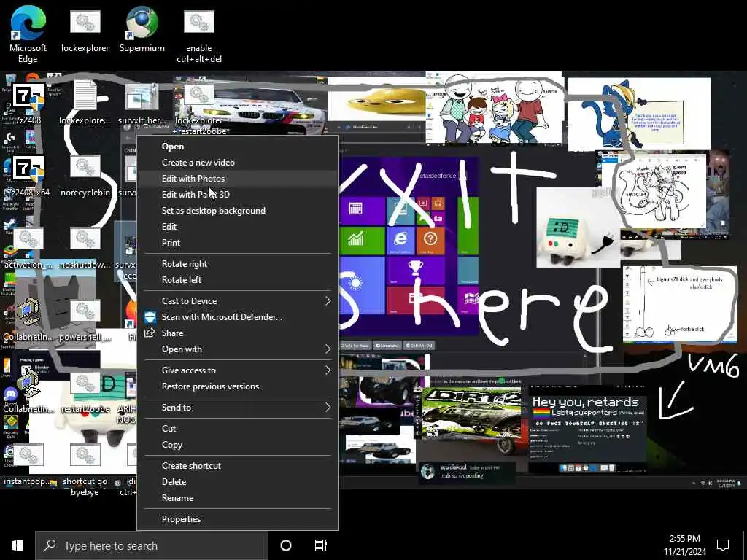Screen dimensions: 747x560
Task: Choose Rotate right
Action: click(x=237, y=264)
